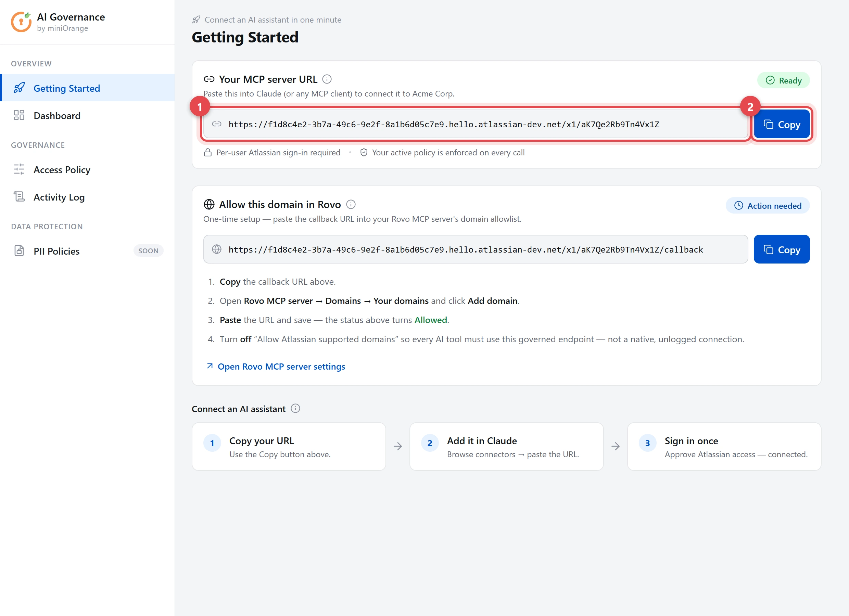849x616 pixels.
Task: Click step number 1 circle in Copy your URL
Action: tap(212, 443)
